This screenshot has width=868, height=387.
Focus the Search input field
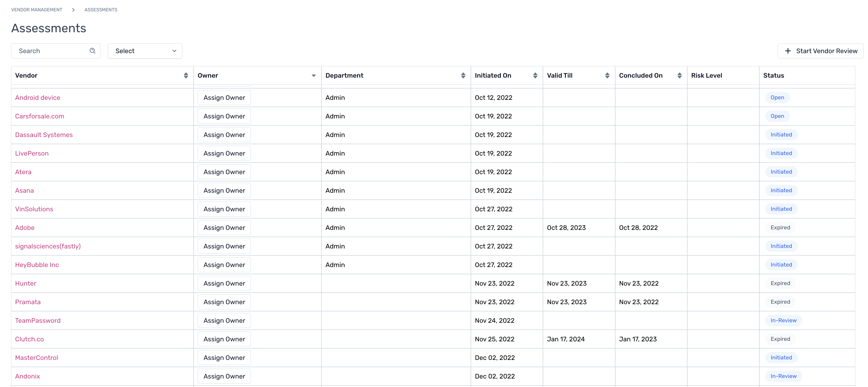[56, 51]
